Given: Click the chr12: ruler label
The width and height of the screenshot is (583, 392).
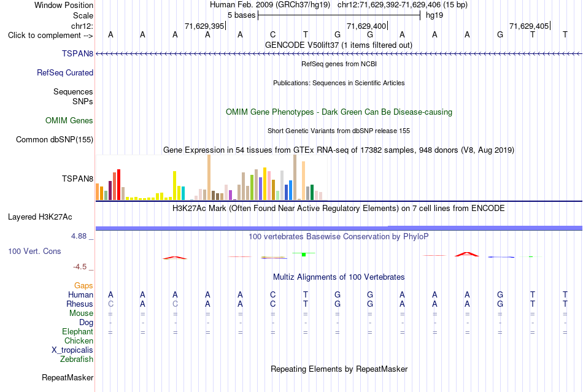Looking at the screenshot, I should pyautogui.click(x=82, y=26).
